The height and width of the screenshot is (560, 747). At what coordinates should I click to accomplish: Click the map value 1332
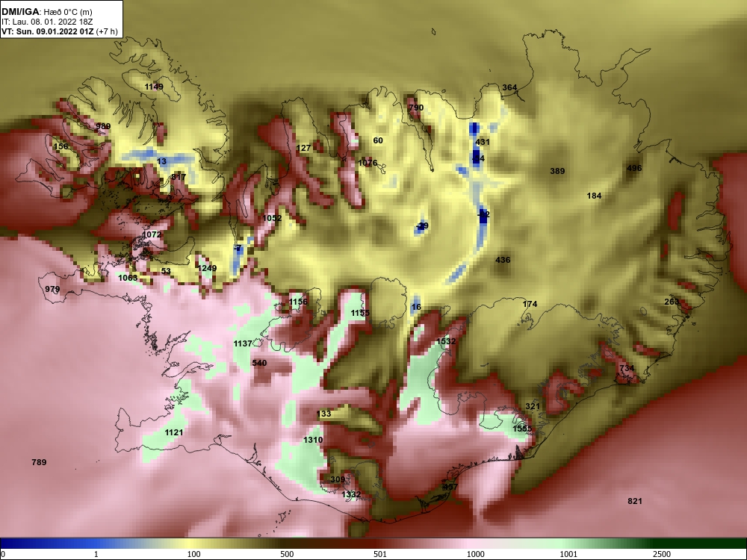[x=351, y=495]
